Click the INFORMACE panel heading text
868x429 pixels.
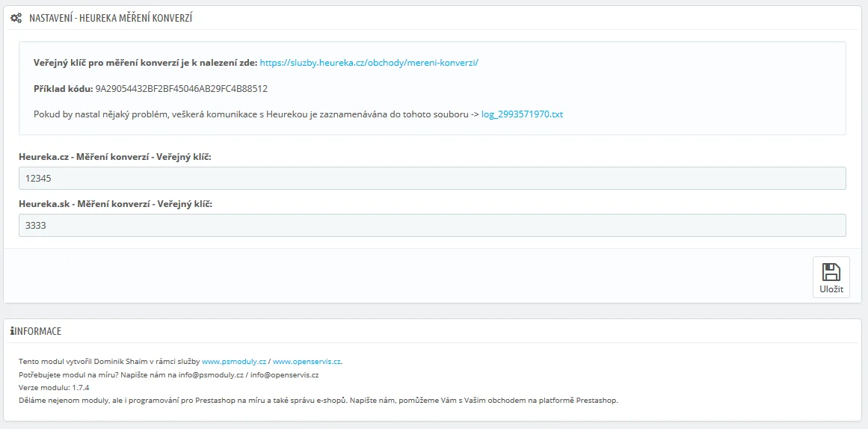tap(39, 331)
